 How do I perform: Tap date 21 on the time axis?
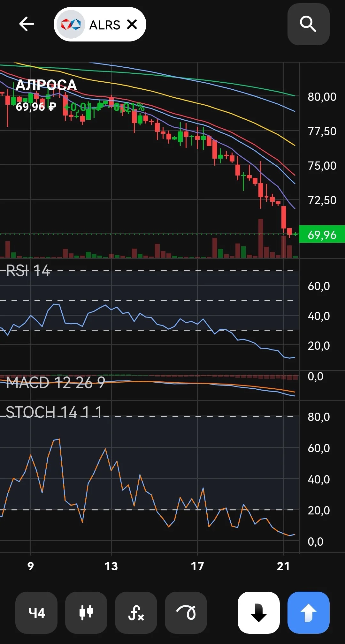283,566
